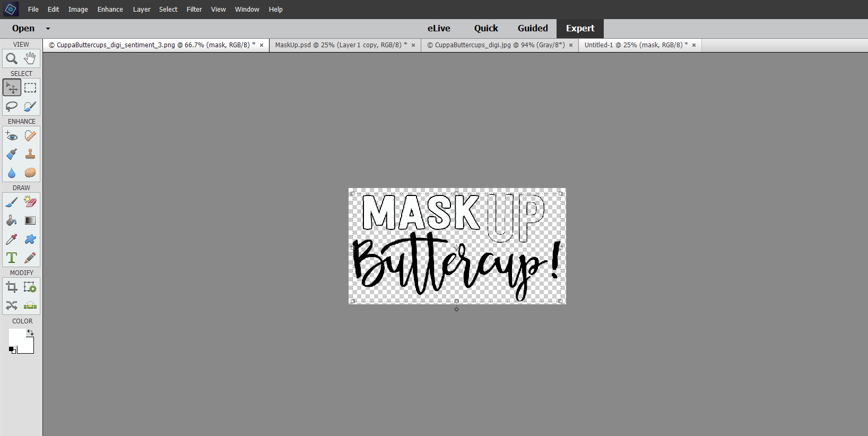Select the Gradient tool
The height and width of the screenshot is (436, 868).
[30, 220]
